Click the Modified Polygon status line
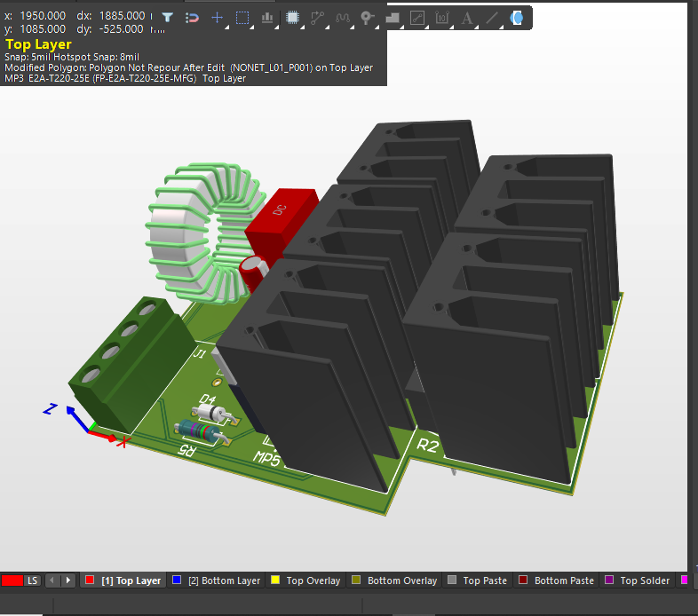This screenshot has height=616, width=698. click(189, 67)
